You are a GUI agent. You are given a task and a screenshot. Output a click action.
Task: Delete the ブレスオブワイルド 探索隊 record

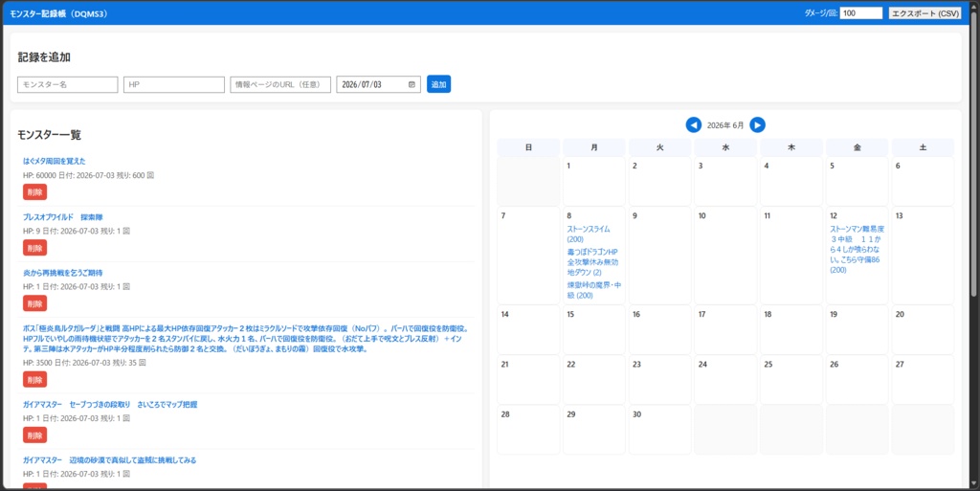pos(35,247)
